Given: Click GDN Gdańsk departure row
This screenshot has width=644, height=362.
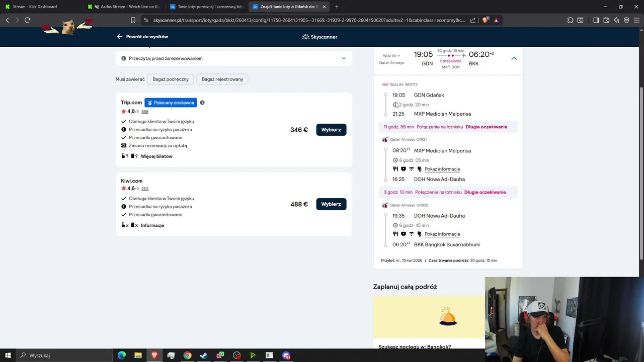Looking at the screenshot, I should coord(429,95).
